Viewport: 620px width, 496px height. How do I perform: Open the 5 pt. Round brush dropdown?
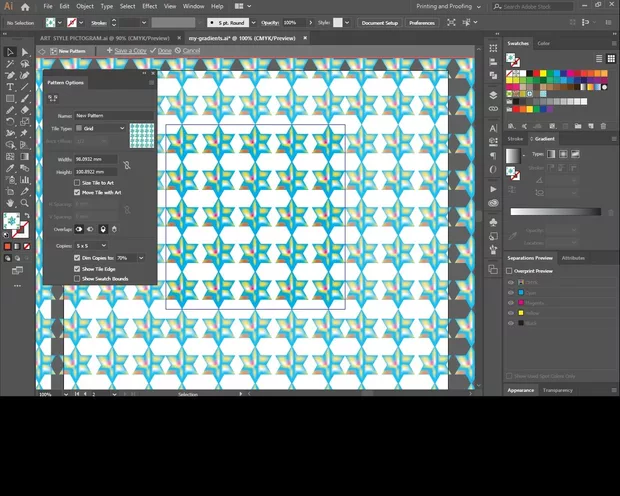click(253, 23)
